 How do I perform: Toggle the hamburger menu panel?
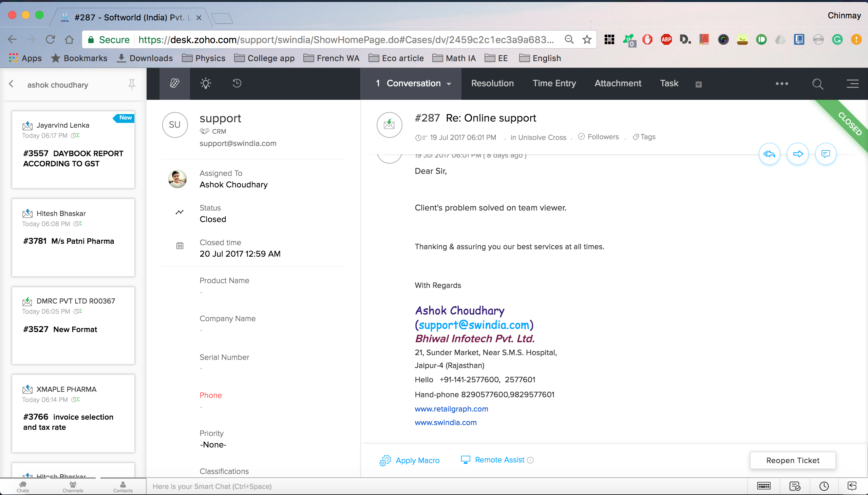[x=852, y=84]
